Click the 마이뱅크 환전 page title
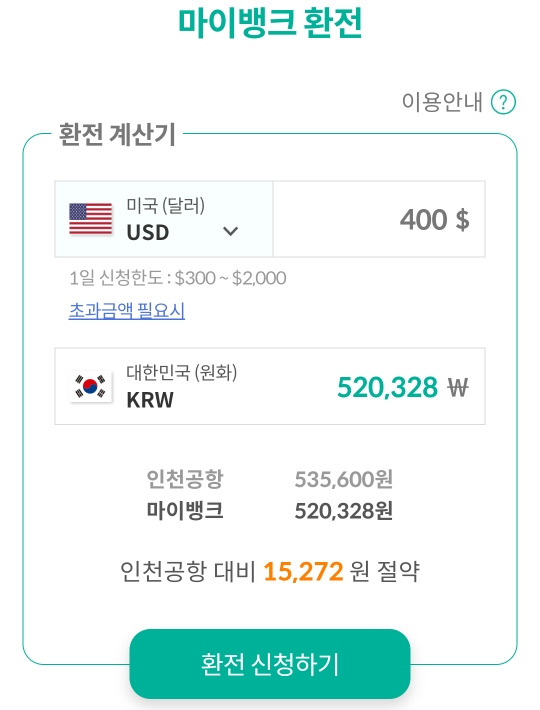The width and height of the screenshot is (540, 710). [x=270, y=22]
